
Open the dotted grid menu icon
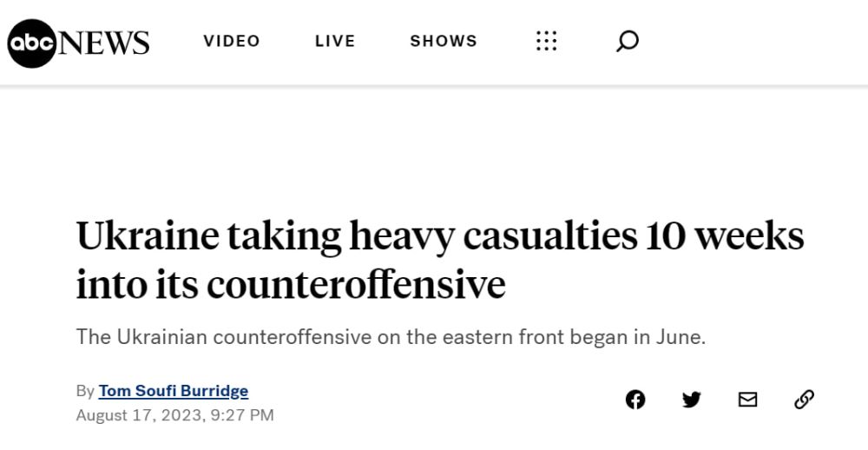coord(546,41)
